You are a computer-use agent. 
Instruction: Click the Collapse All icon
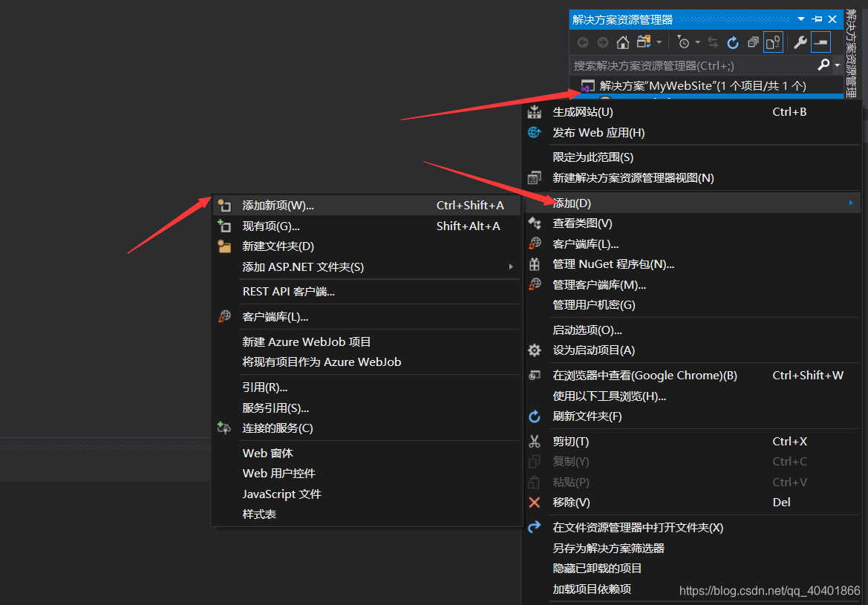point(753,42)
